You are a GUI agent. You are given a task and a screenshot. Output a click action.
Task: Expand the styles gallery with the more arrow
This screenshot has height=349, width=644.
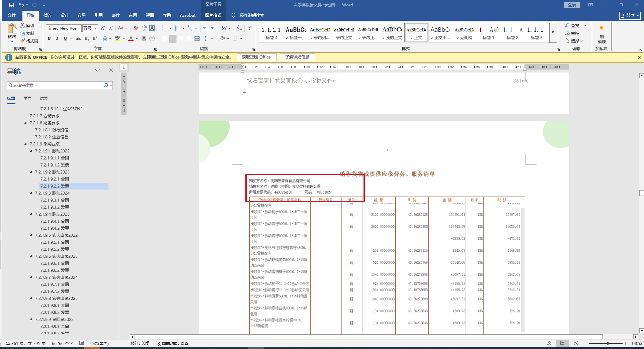pos(553,33)
